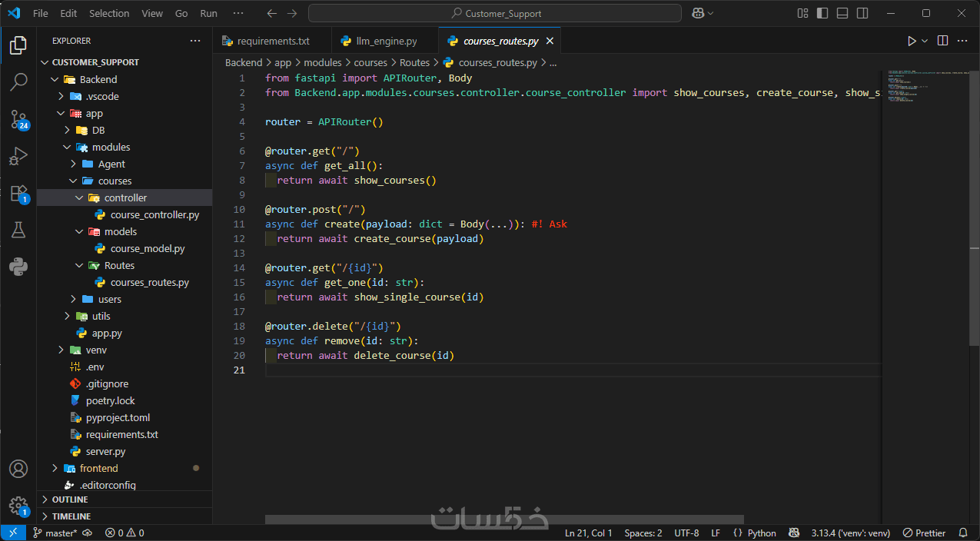Click the Split Editor Right icon
Image resolution: width=980 pixels, height=541 pixels.
pos(943,41)
